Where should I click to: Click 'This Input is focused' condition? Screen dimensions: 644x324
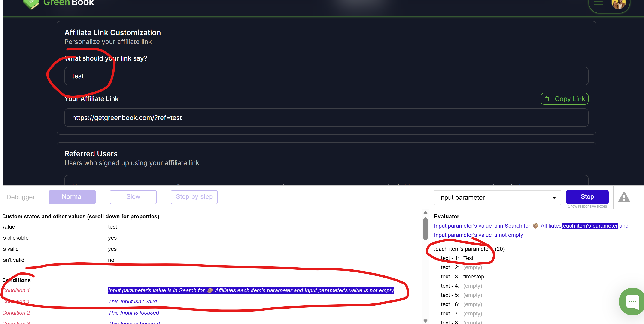click(x=134, y=313)
